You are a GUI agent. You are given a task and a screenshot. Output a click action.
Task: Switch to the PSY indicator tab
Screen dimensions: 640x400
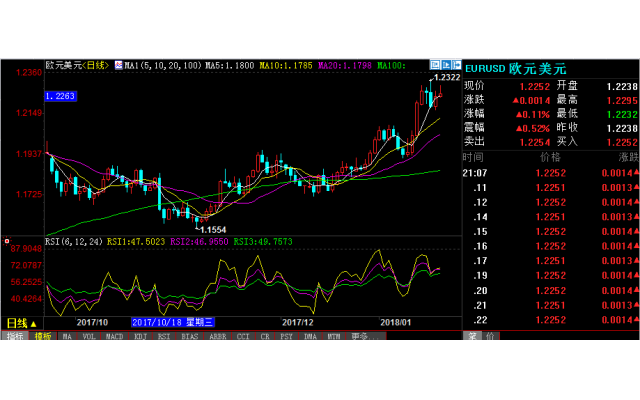pos(287,336)
